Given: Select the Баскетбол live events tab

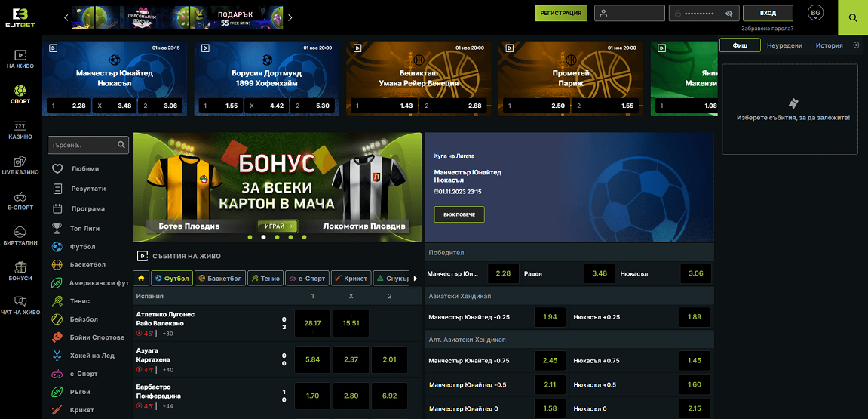Looking at the screenshot, I should (219, 279).
